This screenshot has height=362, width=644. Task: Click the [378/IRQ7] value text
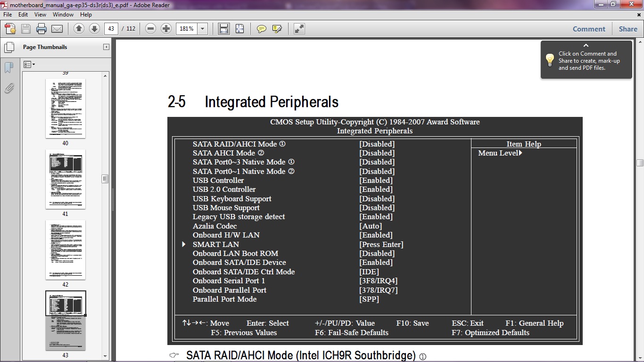379,290
